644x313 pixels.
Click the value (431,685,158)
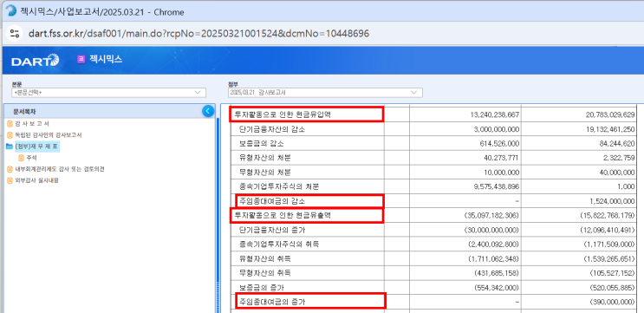point(497,273)
